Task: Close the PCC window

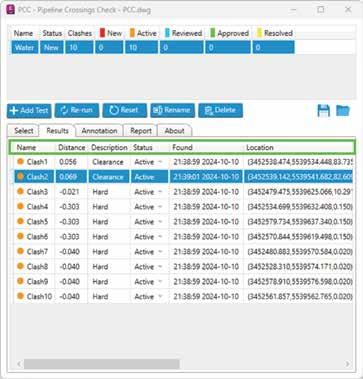Action: pos(348,10)
